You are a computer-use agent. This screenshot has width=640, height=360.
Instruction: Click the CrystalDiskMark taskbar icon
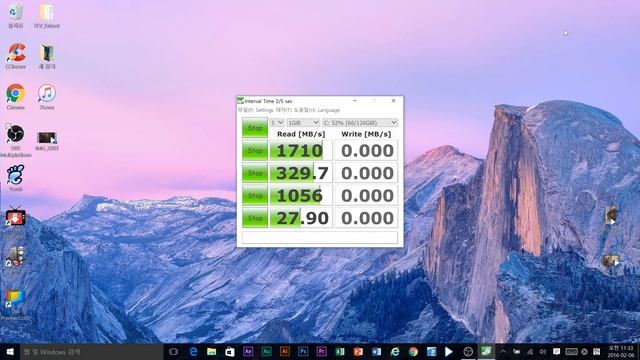click(x=486, y=351)
